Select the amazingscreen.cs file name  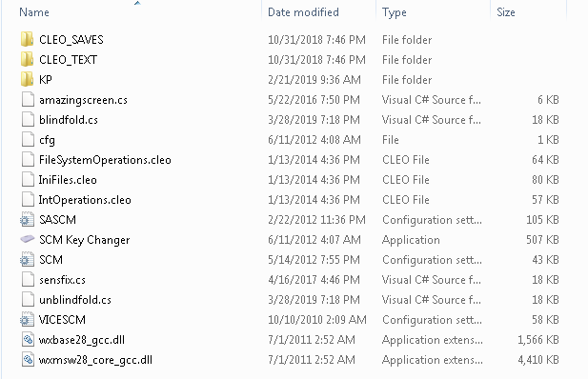point(83,100)
